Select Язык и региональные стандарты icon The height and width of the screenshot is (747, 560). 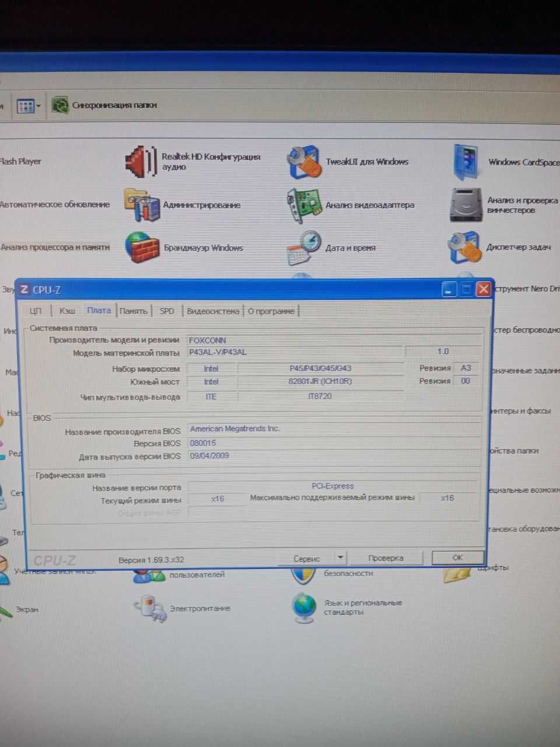tap(304, 608)
